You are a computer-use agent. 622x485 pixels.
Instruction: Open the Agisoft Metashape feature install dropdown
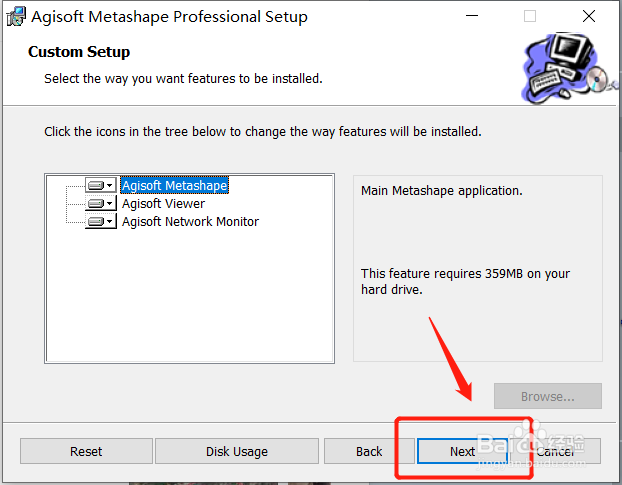coord(101,185)
